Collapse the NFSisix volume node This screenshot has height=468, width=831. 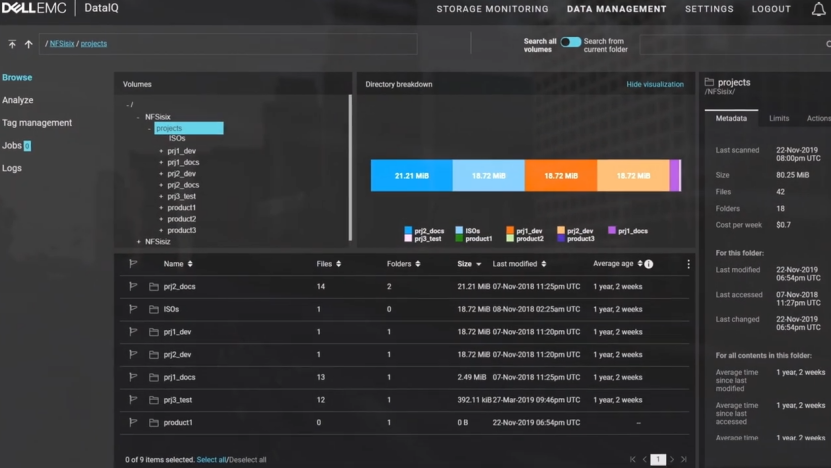[x=139, y=117]
